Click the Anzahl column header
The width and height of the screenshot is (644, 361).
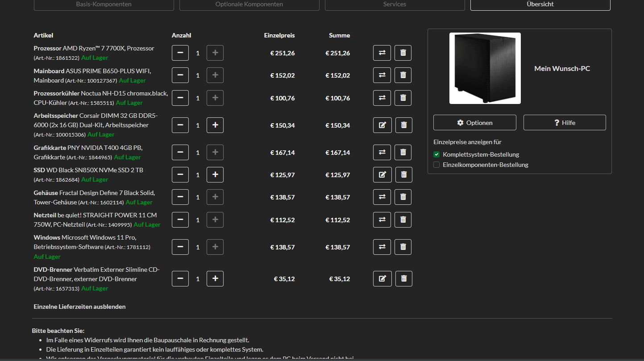point(182,35)
